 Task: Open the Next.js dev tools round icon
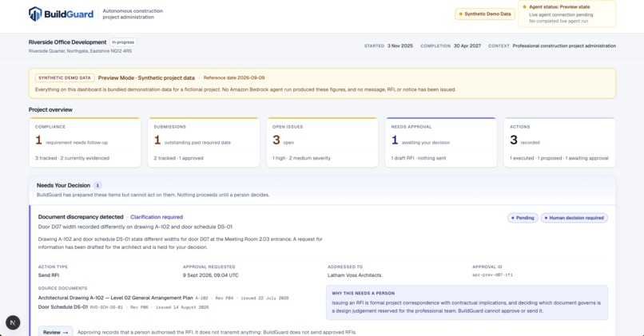click(x=13, y=322)
